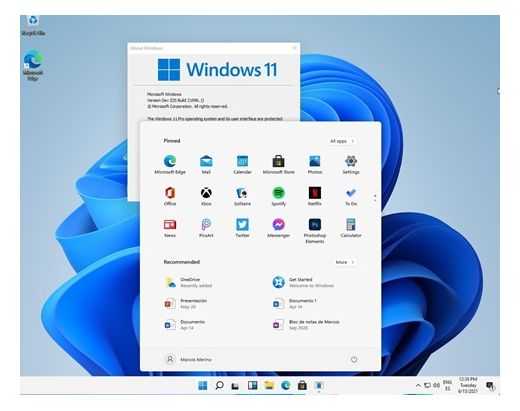The width and height of the screenshot is (520, 411).
Task: Open the Marcos Merino user account menu
Action: coord(189,359)
